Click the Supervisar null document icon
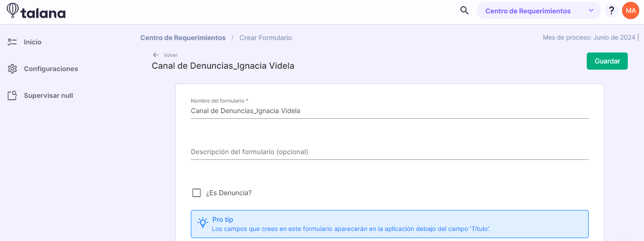The image size is (644, 241). pyautogui.click(x=12, y=95)
